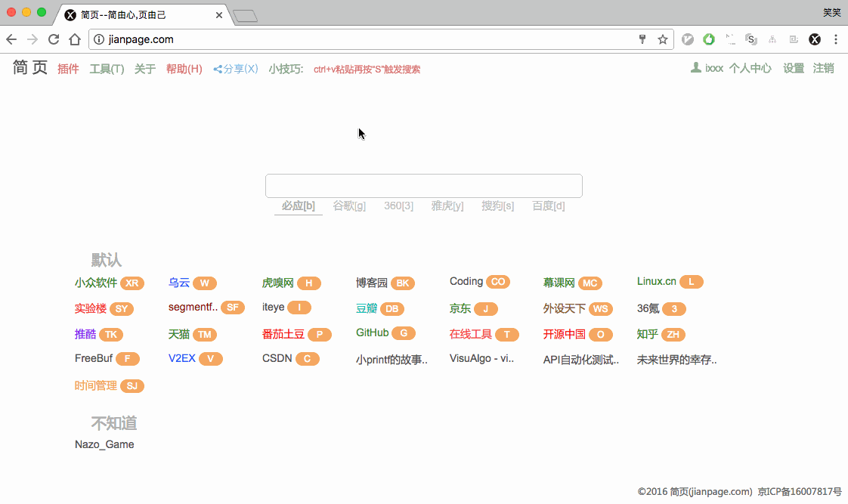The image size is (848, 504).
Task: Open the 虎嗅网 bookmark
Action: point(278,283)
